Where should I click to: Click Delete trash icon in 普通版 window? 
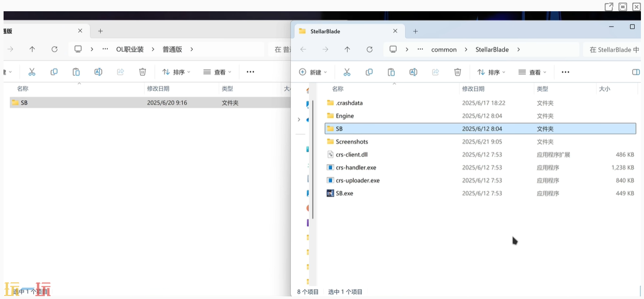point(143,72)
